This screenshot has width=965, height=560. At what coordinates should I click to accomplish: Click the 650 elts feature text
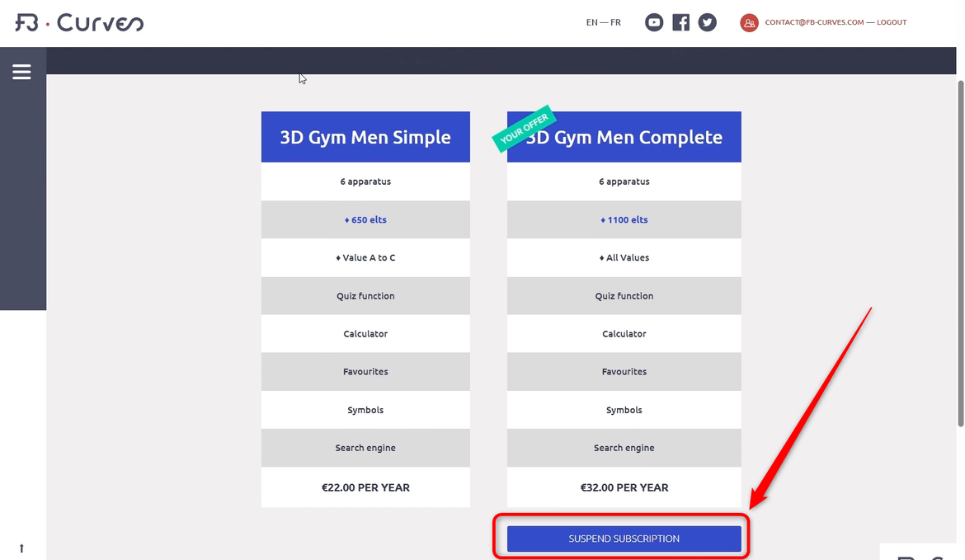[365, 220]
